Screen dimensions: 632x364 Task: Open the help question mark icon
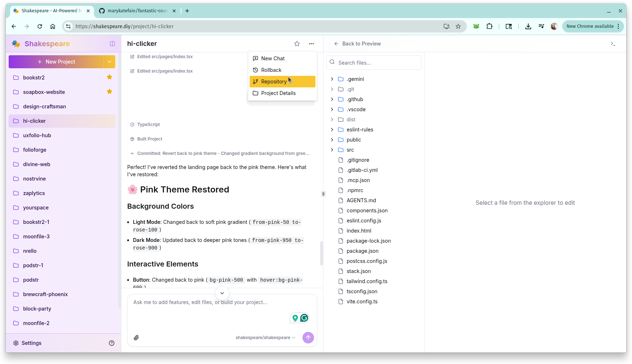(112, 343)
